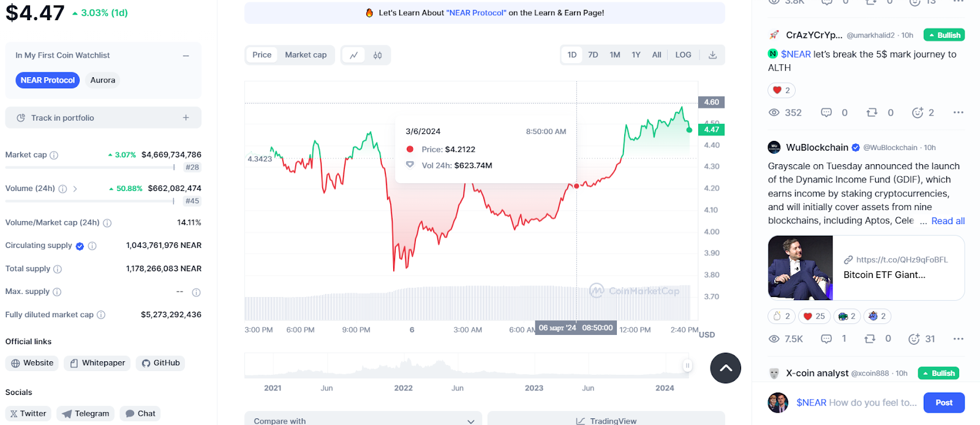The width and height of the screenshot is (980, 425).
Task: Open the GitHub link
Action: pyautogui.click(x=160, y=363)
